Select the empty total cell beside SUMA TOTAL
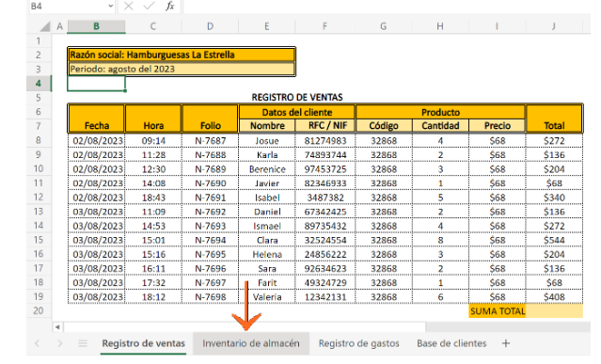The width and height of the screenshot is (601, 364). (554, 310)
